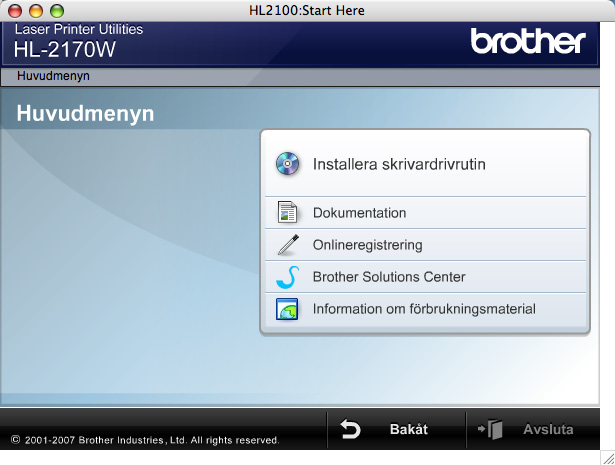Screen dimensions: 615x465
Task: Close the window with the red button
Action: 15,11
